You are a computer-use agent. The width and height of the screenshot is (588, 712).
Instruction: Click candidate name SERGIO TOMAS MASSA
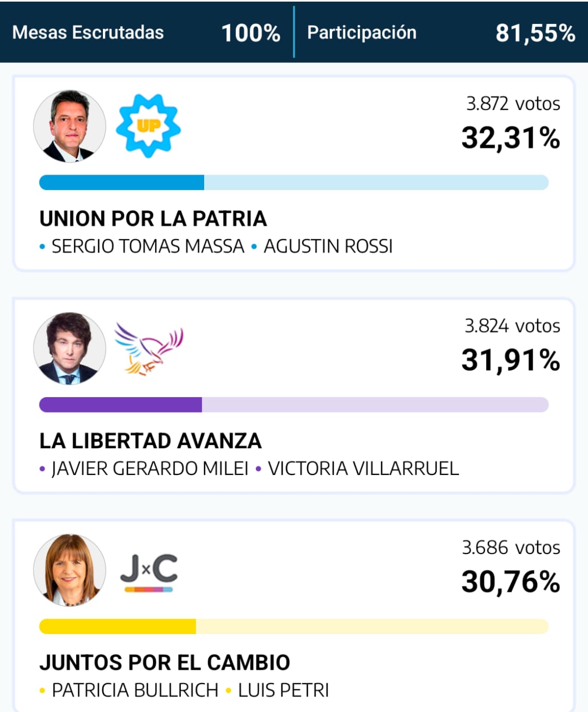click(x=148, y=246)
